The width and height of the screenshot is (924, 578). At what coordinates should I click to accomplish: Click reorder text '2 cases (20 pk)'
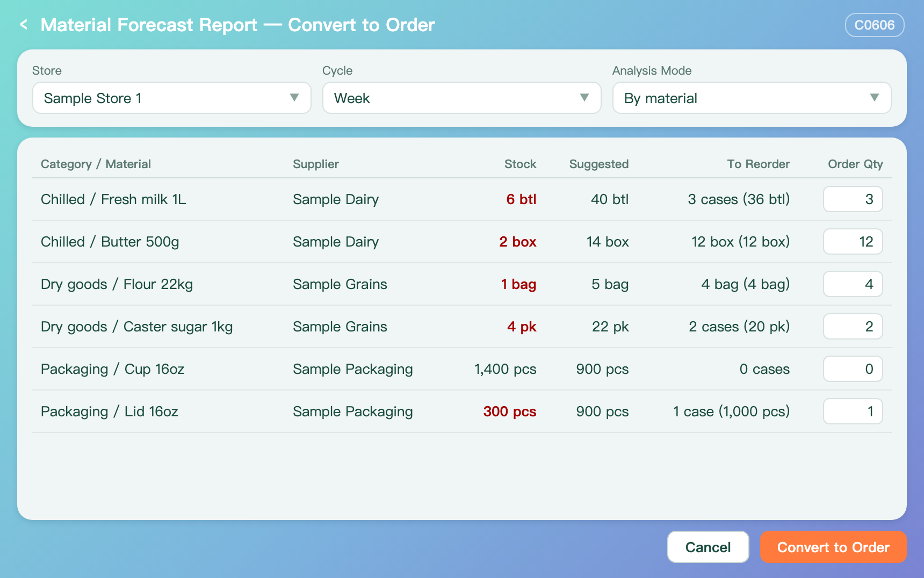[x=740, y=327]
